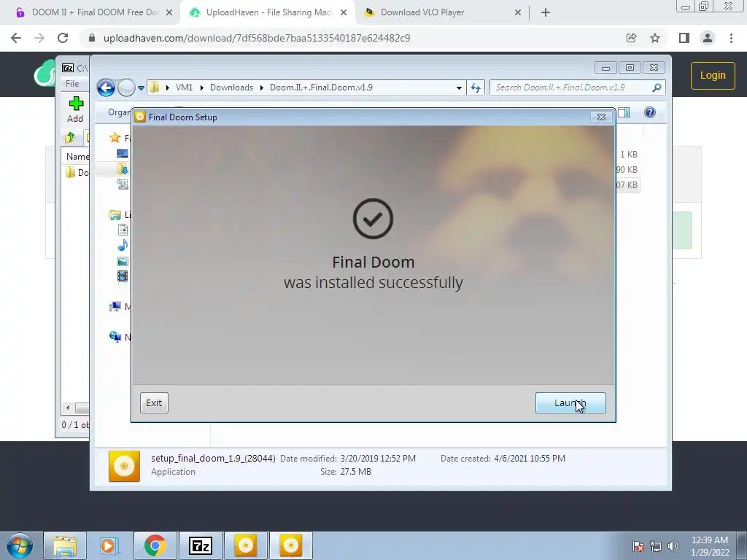Select Videos library icon in sidebar
The image size is (747, 560).
coord(123,276)
